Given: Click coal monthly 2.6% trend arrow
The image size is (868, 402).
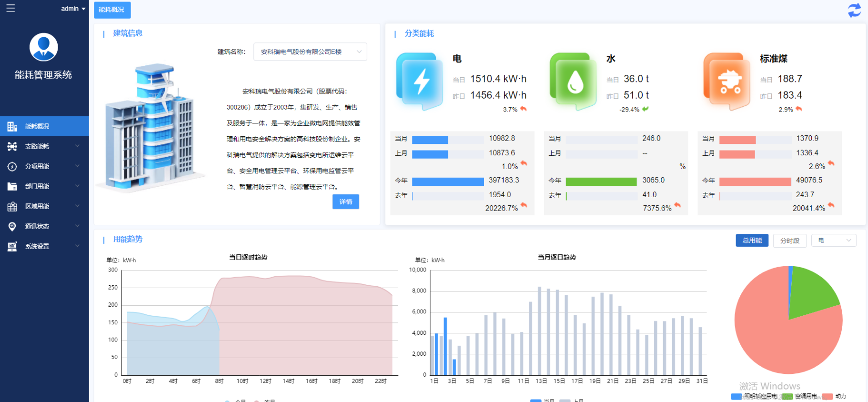Looking at the screenshot, I should (831, 163).
